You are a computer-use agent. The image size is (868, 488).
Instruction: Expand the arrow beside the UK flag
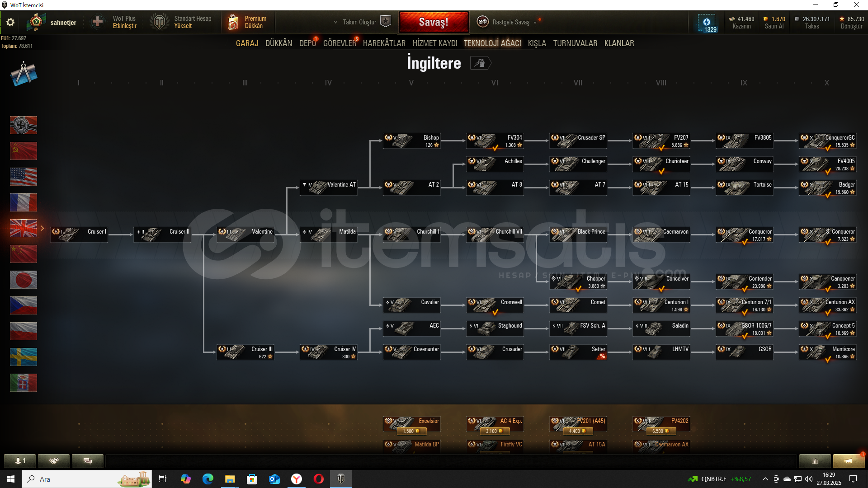click(42, 228)
